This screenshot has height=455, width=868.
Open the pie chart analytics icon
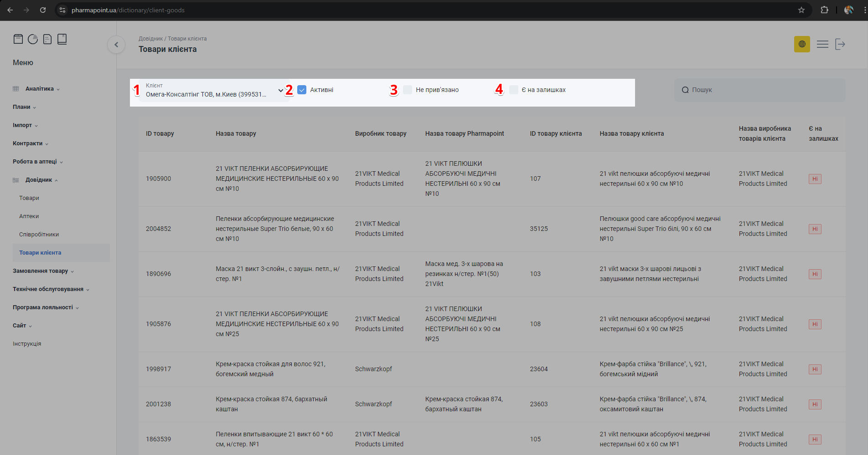(33, 39)
